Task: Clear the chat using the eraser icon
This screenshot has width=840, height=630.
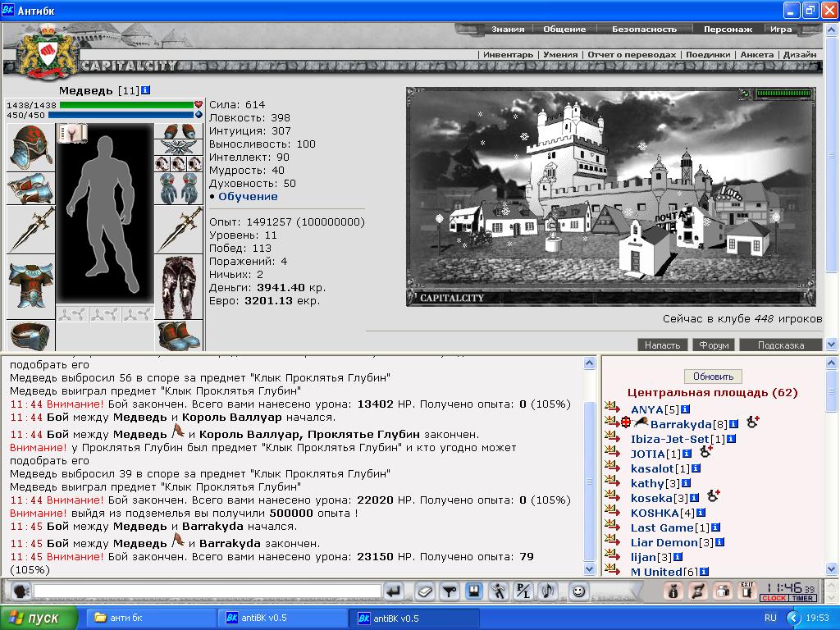Action: click(425, 591)
